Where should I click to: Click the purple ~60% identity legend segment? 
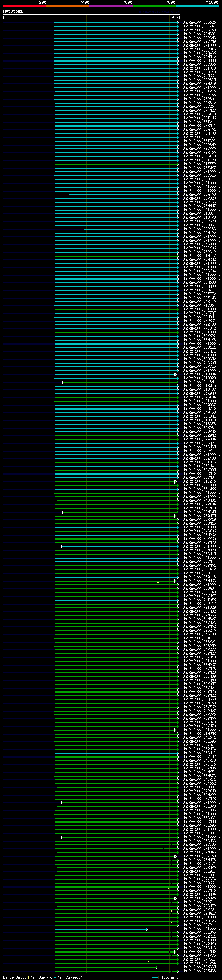point(111,6)
